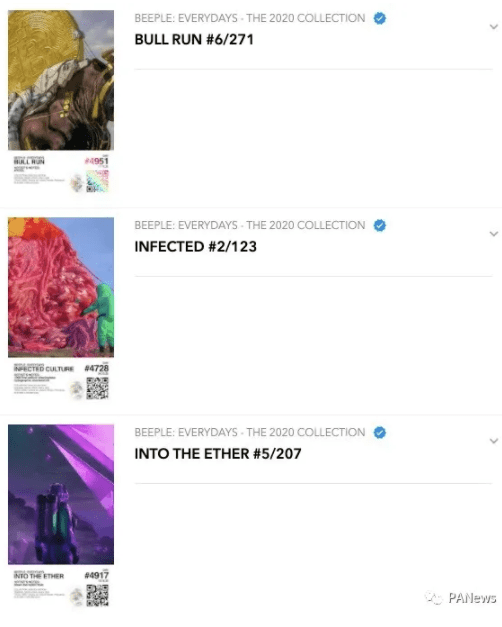This screenshot has height=627, width=502.
Task: Expand the INTO THE ETHER #5/207 chevron
Action: click(x=494, y=441)
